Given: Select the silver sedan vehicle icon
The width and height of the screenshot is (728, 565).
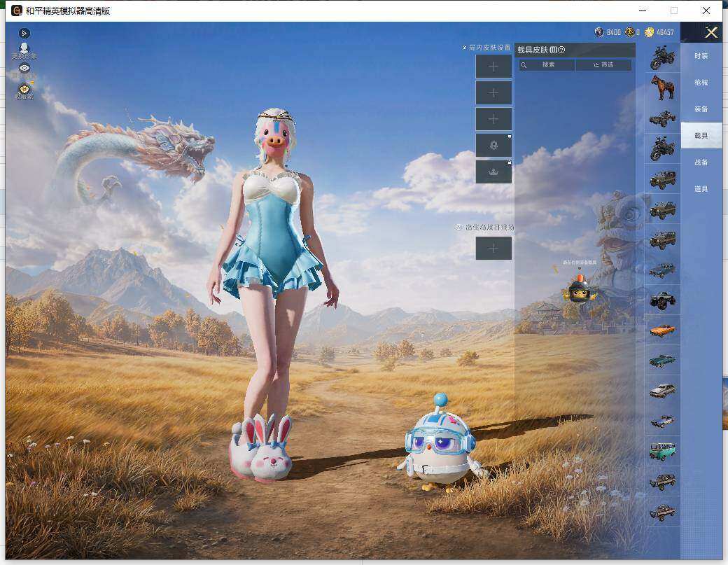Looking at the screenshot, I should [662, 391].
